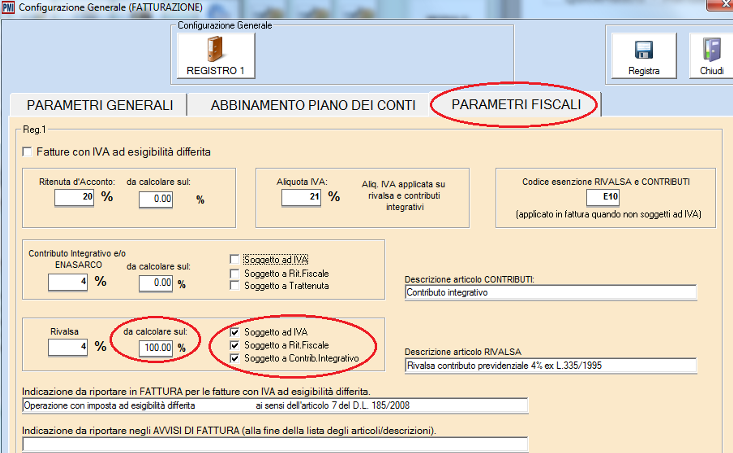The height and width of the screenshot is (453, 733).
Task: Click the Aliquota IVA field
Action: point(301,197)
